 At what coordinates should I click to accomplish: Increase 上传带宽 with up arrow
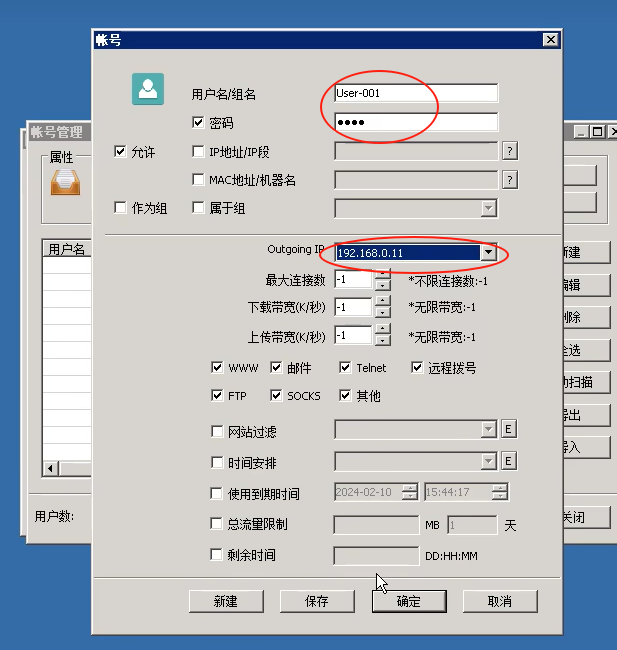pos(382,330)
